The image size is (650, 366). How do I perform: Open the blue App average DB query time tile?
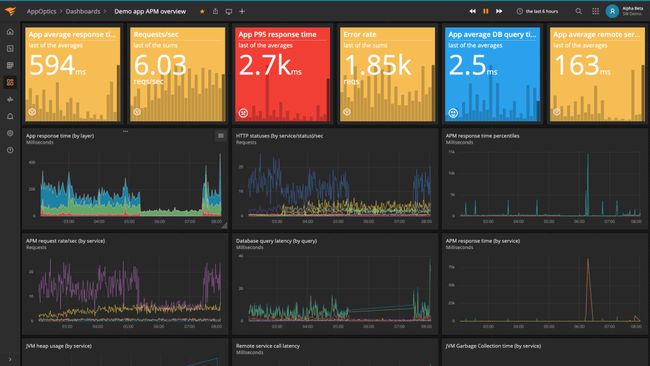click(x=492, y=74)
